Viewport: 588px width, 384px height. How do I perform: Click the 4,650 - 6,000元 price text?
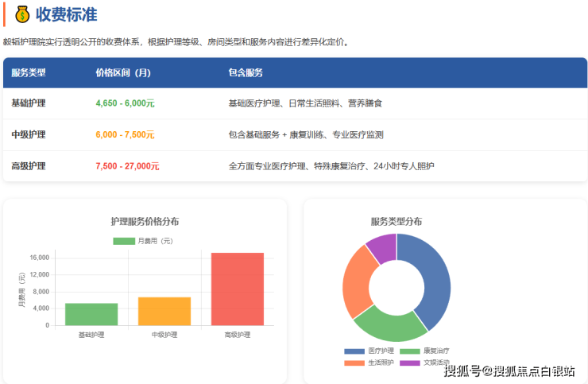[x=125, y=103]
